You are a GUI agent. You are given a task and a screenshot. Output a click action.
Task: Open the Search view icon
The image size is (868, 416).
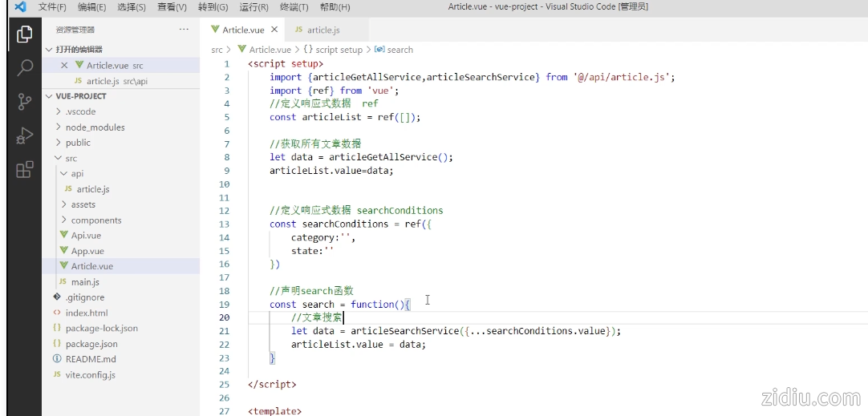coord(24,68)
